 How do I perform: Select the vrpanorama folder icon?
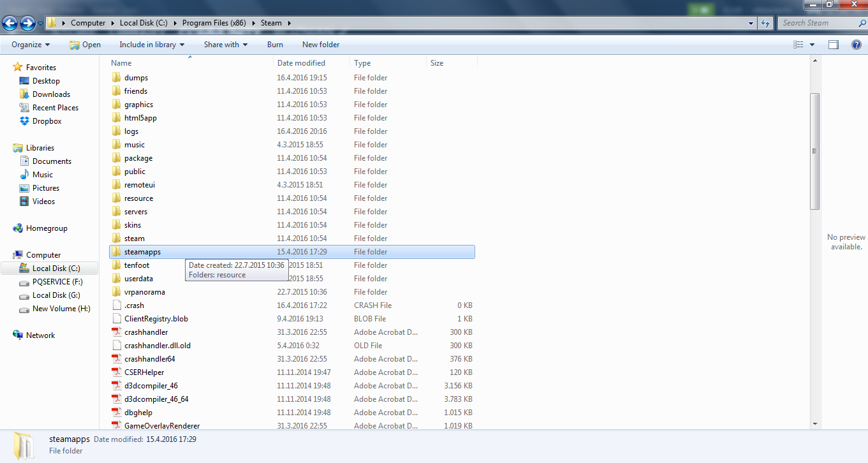[116, 292]
